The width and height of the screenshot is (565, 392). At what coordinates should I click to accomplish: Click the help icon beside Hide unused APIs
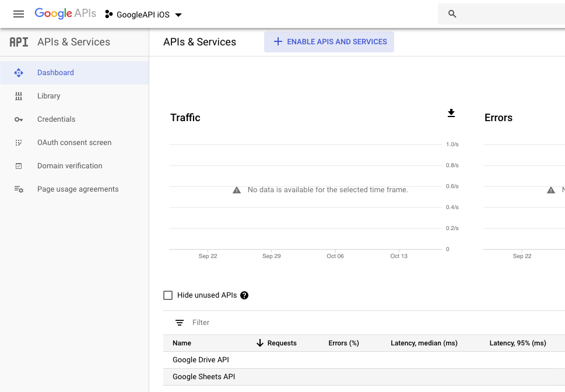(x=244, y=295)
